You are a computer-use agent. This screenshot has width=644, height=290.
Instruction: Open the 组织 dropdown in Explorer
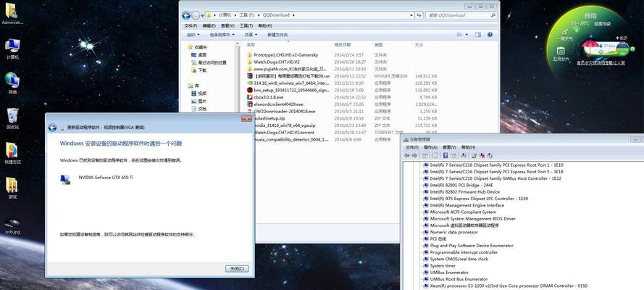[x=193, y=35]
